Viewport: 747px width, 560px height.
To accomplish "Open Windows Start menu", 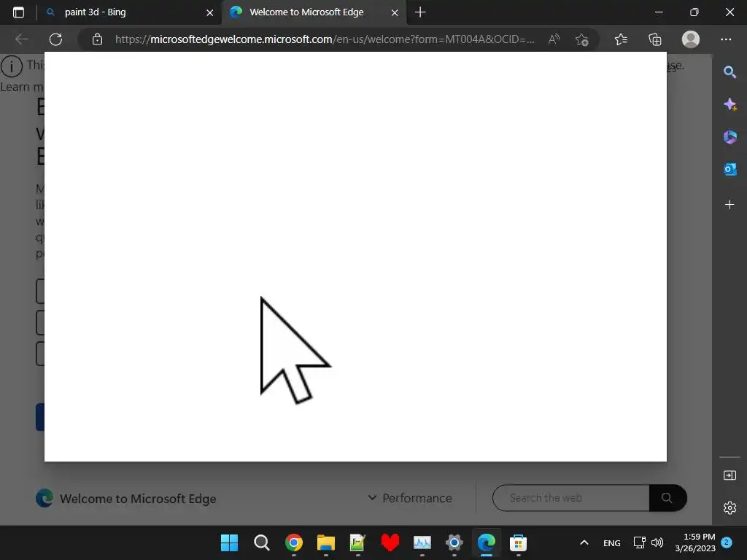I will 229,542.
